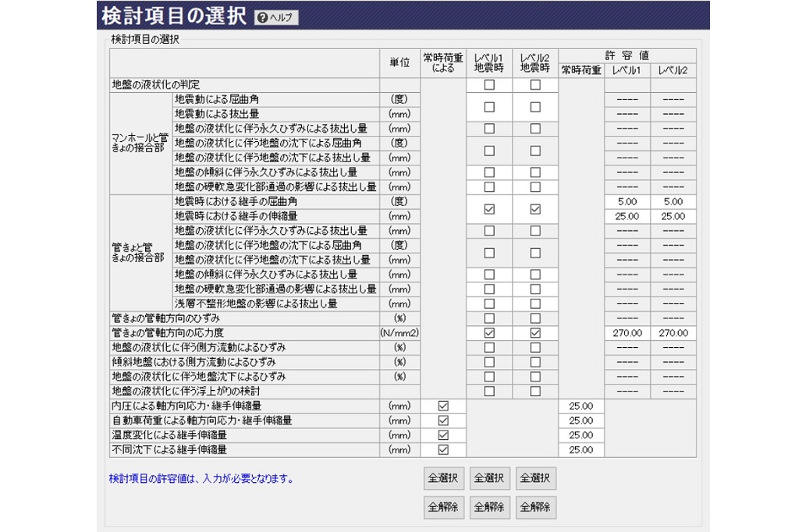799x532 pixels.
Task: Edit レベル1 allowable 25.00 for 継手の伸縮量
Action: tap(627, 216)
